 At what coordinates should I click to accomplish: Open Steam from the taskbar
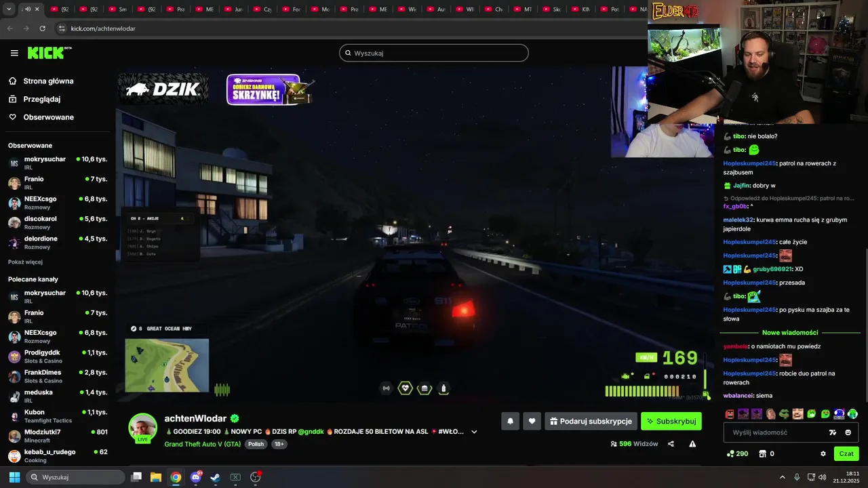[215, 477]
